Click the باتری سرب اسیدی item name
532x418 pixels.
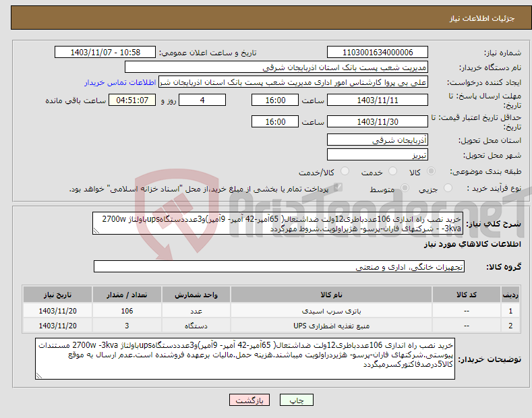click(x=331, y=311)
